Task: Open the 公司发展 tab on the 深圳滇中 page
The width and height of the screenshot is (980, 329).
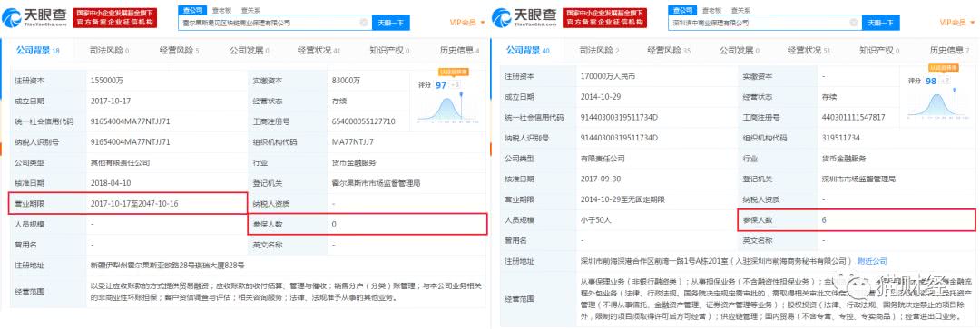Action: [740, 50]
